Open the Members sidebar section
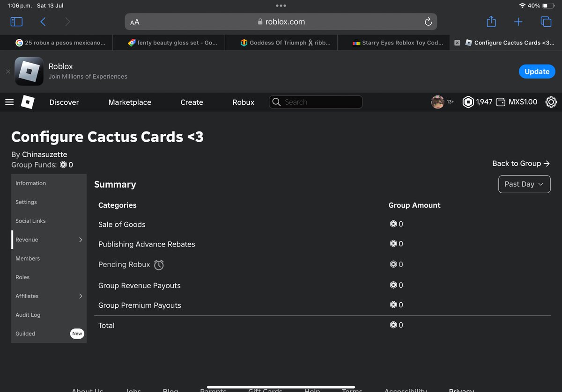This screenshot has height=392, width=562. click(49, 258)
